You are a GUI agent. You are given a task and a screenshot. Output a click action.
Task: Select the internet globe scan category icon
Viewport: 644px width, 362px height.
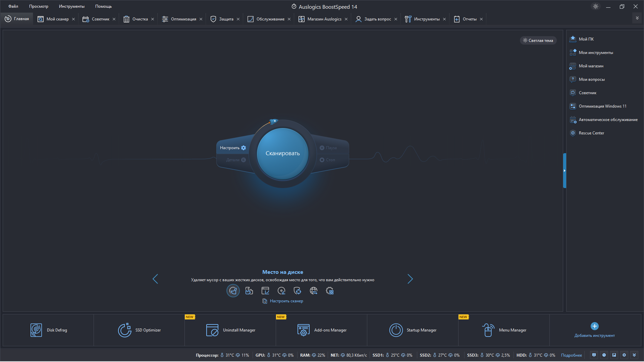pos(314,291)
